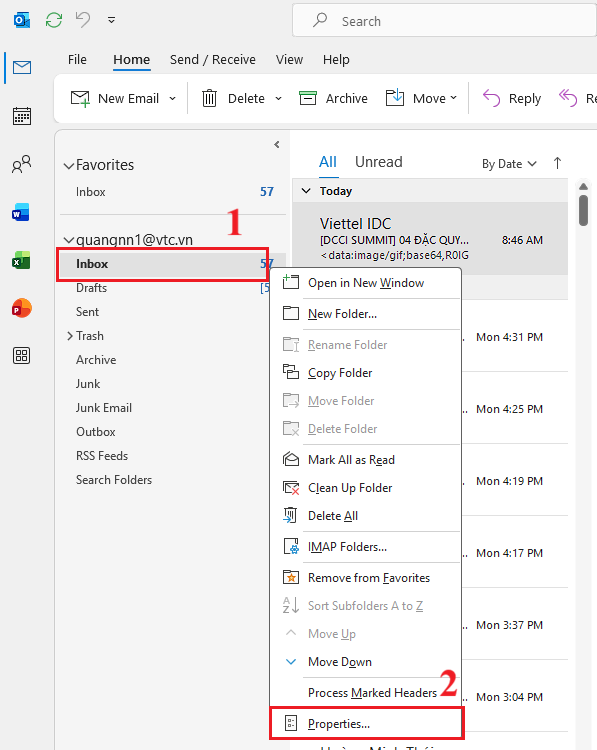Select the Archive folder in tree
This screenshot has height=750, width=597.
(x=96, y=360)
